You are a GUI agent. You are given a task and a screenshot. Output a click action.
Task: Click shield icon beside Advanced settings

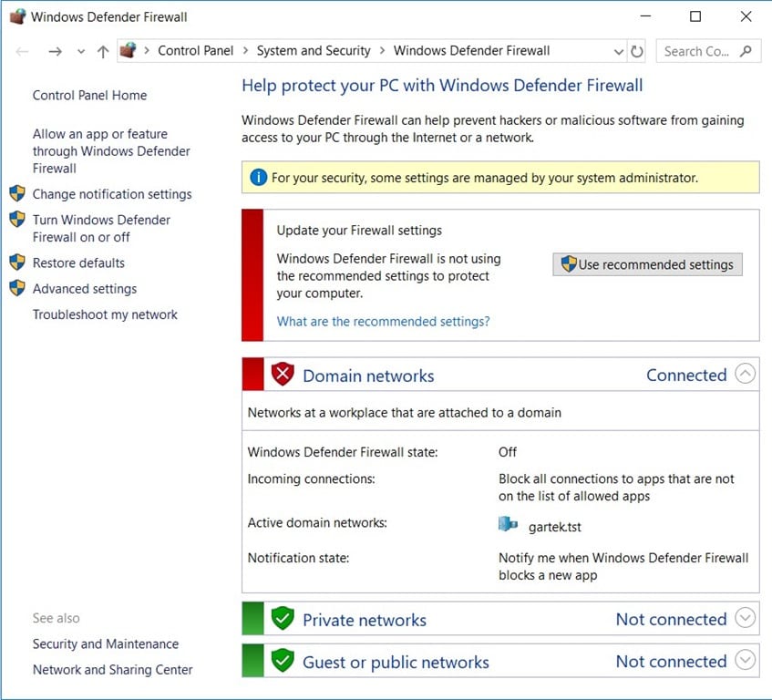pyautogui.click(x=17, y=287)
